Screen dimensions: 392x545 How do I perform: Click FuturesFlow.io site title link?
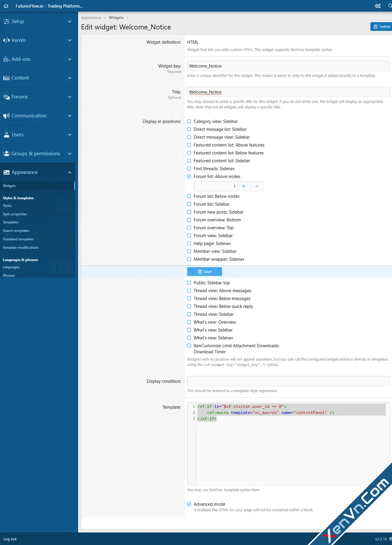(49, 6)
